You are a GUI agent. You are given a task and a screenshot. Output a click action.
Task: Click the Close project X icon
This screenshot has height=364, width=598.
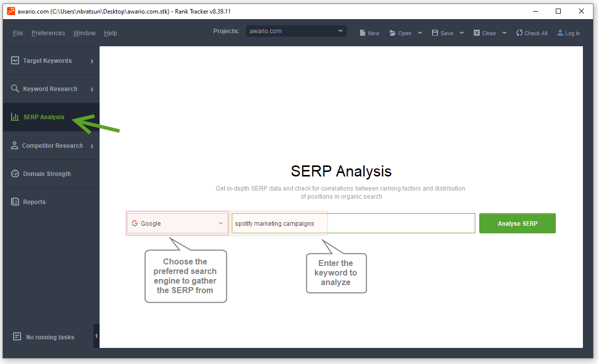coord(477,33)
